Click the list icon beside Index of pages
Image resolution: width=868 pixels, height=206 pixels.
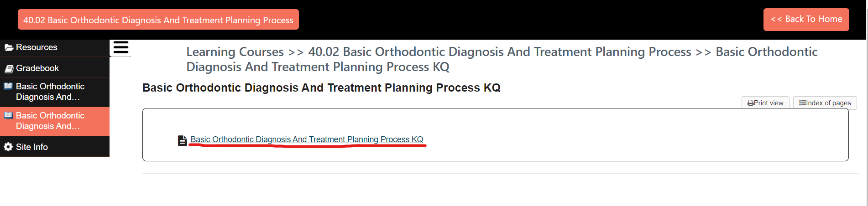803,103
